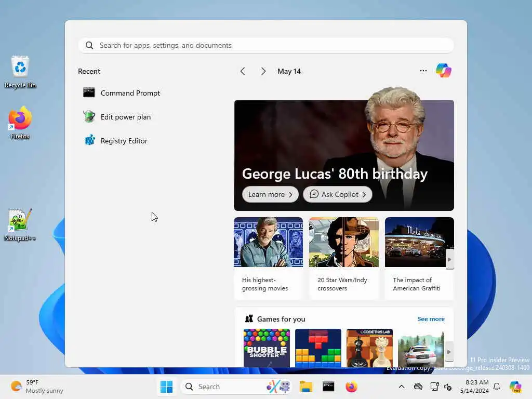532x399 pixels.
Task: Open Command Prompt from Recent list
Action: [122, 93]
